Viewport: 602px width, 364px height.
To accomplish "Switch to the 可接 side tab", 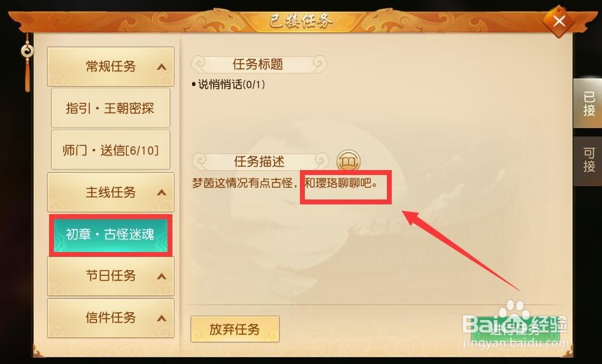I will pos(588,161).
